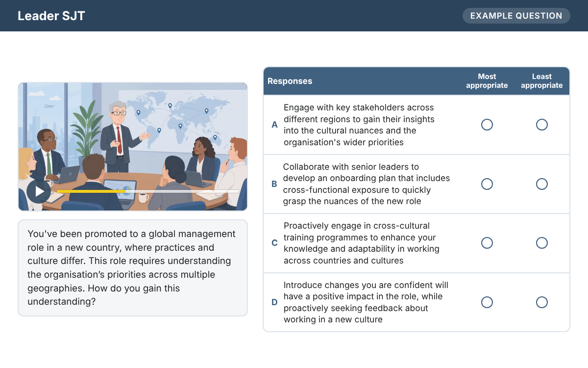The image size is (588, 368).
Task: Click the Leader SJT title
Action: pos(51,16)
